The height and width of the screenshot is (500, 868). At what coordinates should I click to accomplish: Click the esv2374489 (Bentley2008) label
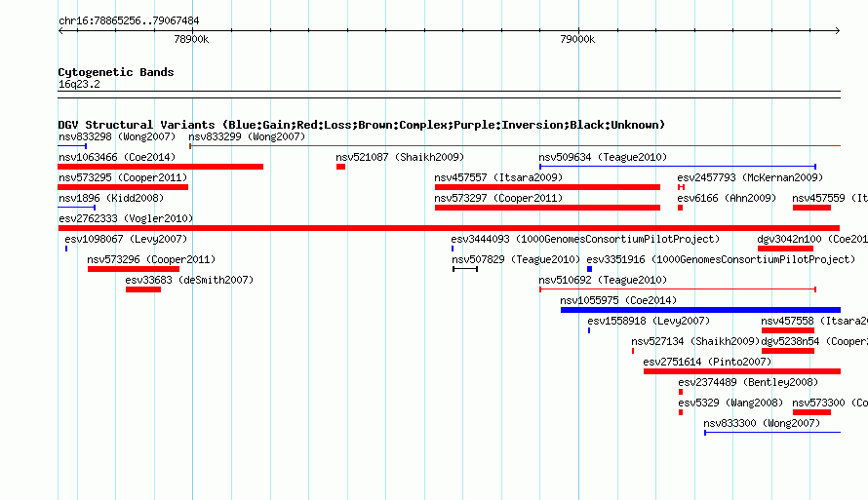click(748, 382)
